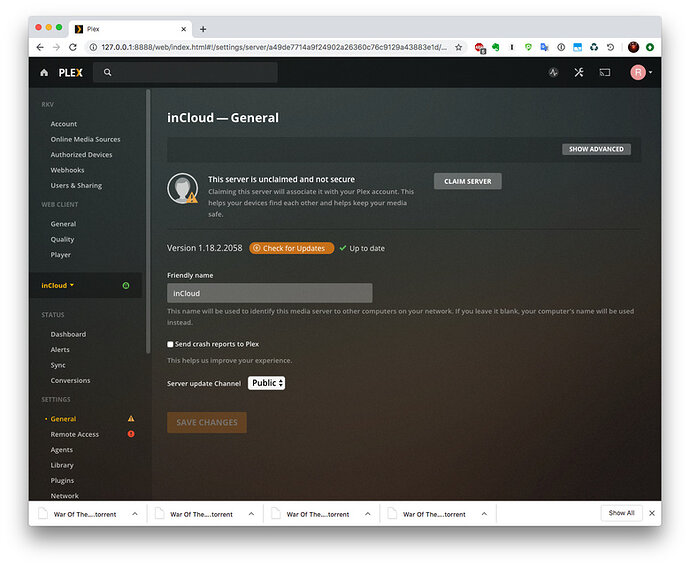Expand the inCloud server dropdown in sidebar

pyautogui.click(x=58, y=286)
